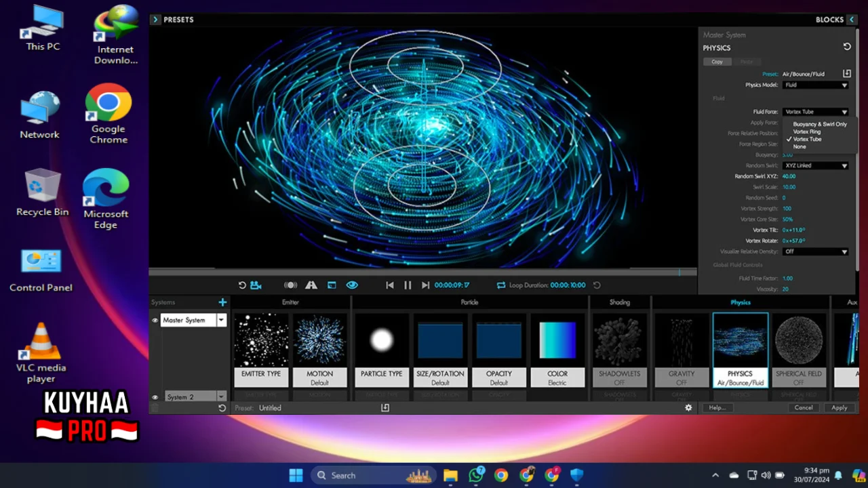Screen dimensions: 868x488
Task: Toggle the blue eye visualizer icon
Action: [x=352, y=285]
